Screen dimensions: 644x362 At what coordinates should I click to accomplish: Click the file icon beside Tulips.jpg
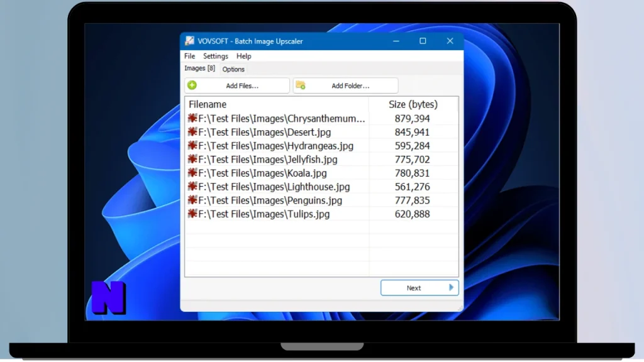coord(192,214)
